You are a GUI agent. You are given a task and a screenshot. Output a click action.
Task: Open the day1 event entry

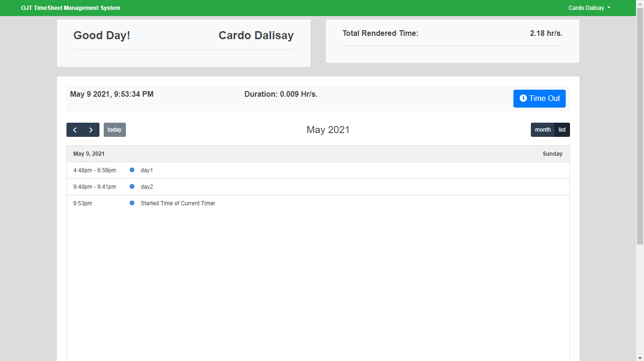pos(147,170)
